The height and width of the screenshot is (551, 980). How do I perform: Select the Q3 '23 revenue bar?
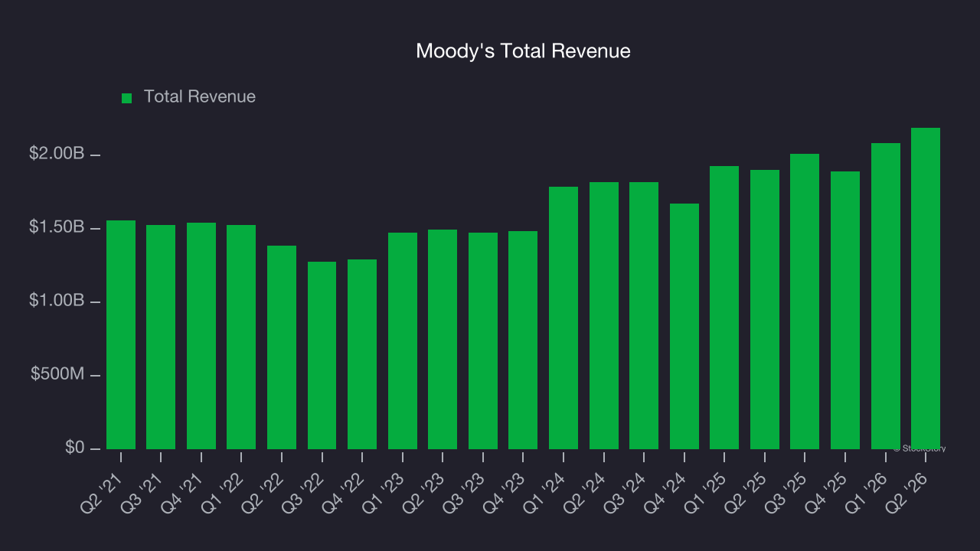pyautogui.click(x=483, y=341)
